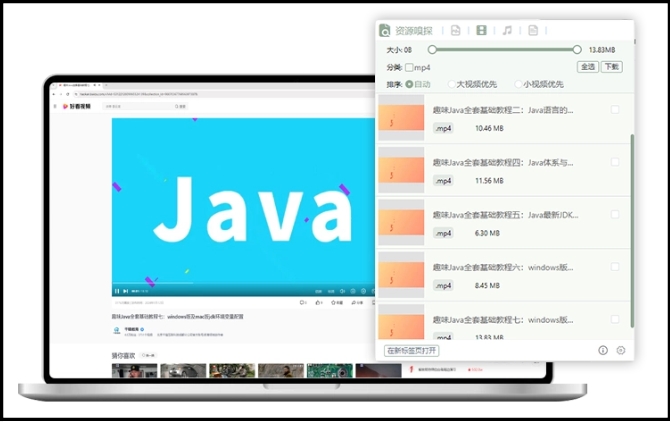Click the thumbnail of 基础教程二 item
Screen dimensions: 670x422
[401, 118]
